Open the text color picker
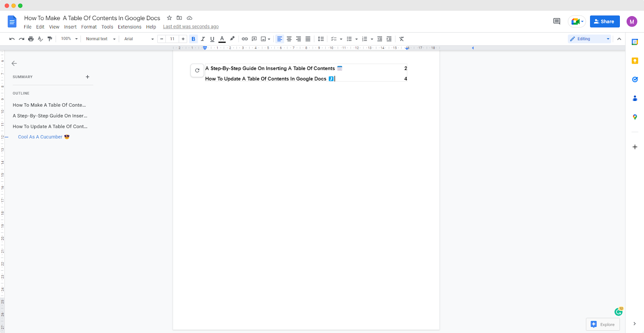Image resolution: width=644 pixels, height=333 pixels. [x=222, y=39]
